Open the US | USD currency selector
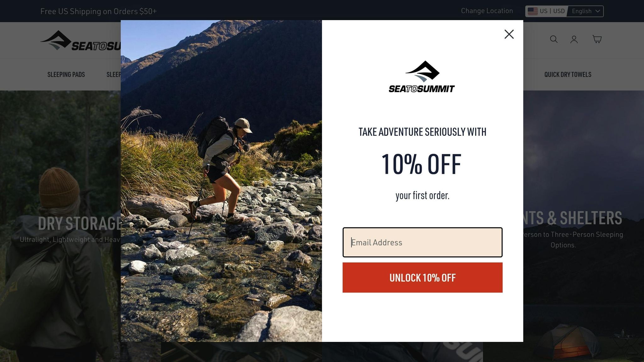The image size is (644, 362). coord(547,11)
